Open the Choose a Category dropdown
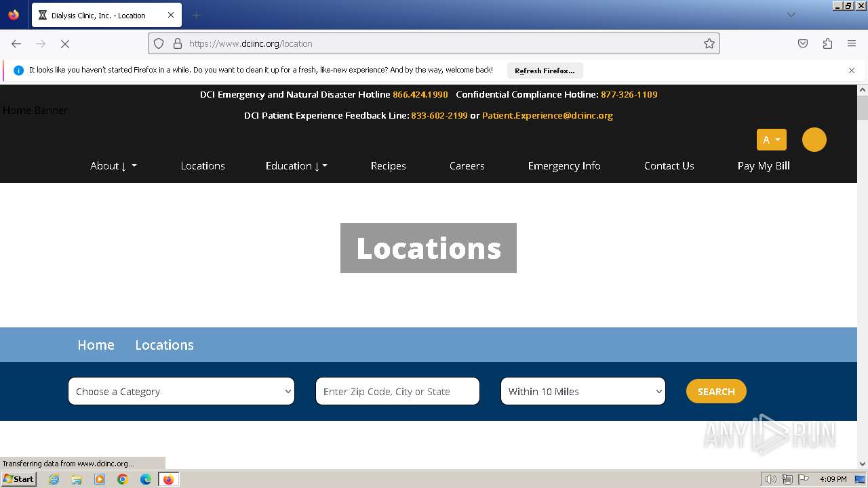 (x=181, y=391)
